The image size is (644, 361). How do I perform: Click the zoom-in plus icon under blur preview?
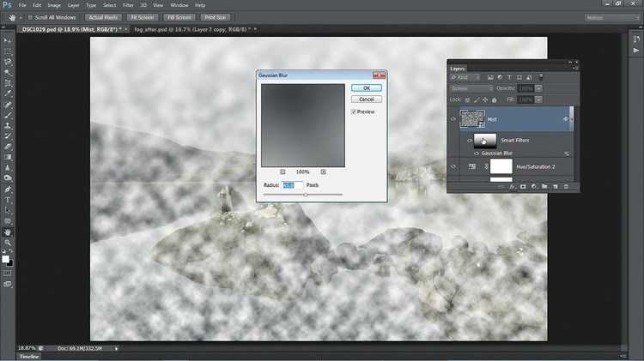323,171
